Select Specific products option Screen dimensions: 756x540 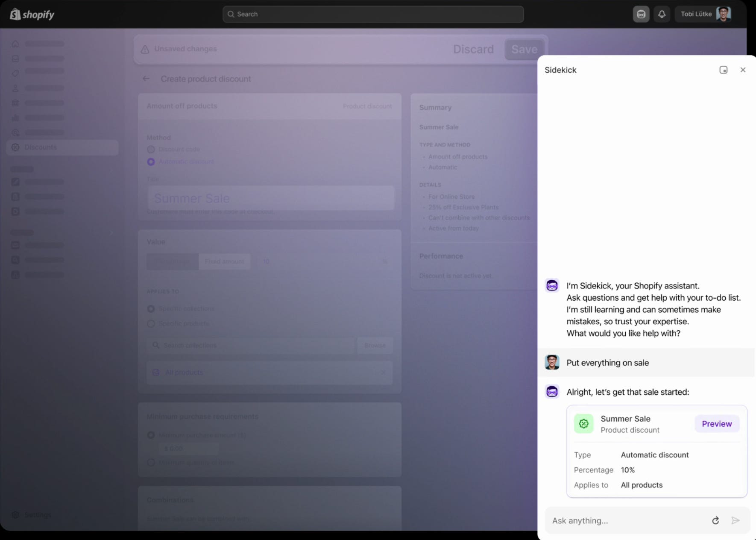(x=151, y=324)
